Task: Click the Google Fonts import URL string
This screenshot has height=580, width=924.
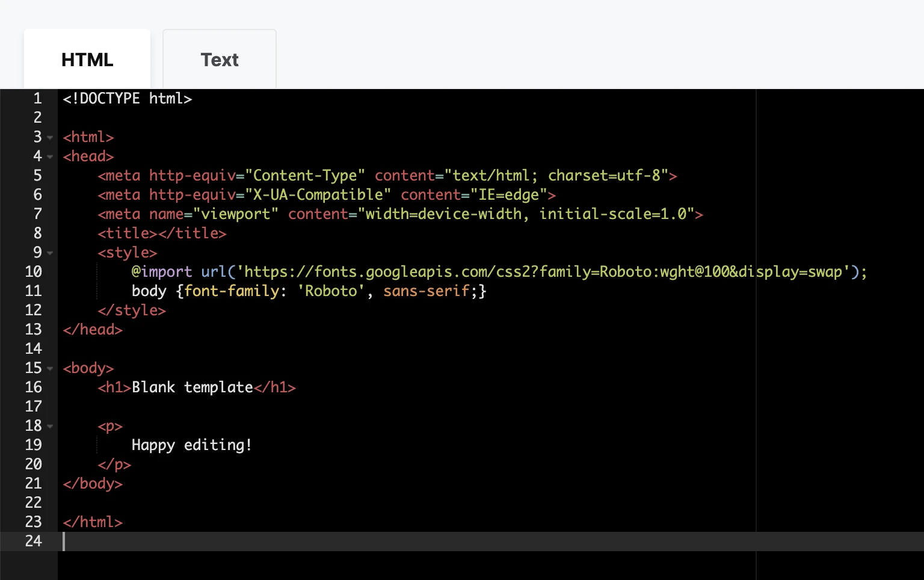Action: 541,272
